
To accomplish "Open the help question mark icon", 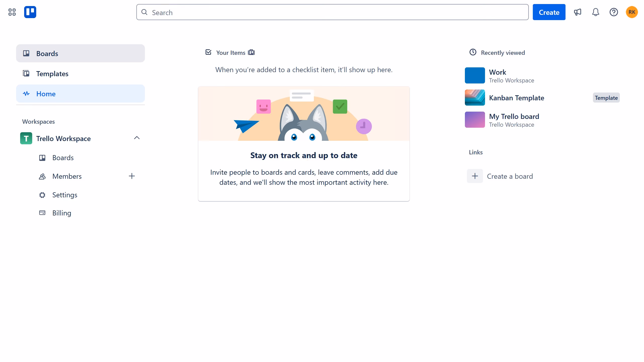I will tap(614, 12).
